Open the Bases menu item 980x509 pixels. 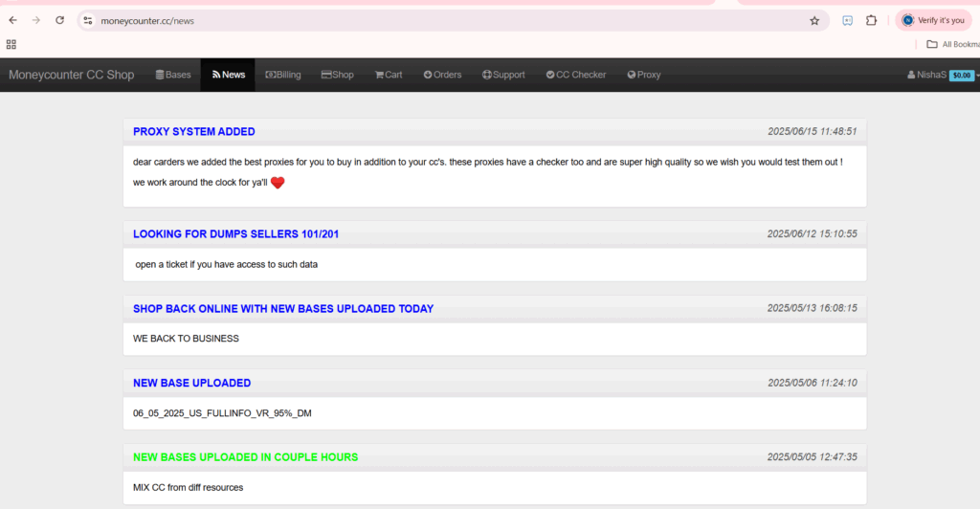pyautogui.click(x=173, y=75)
